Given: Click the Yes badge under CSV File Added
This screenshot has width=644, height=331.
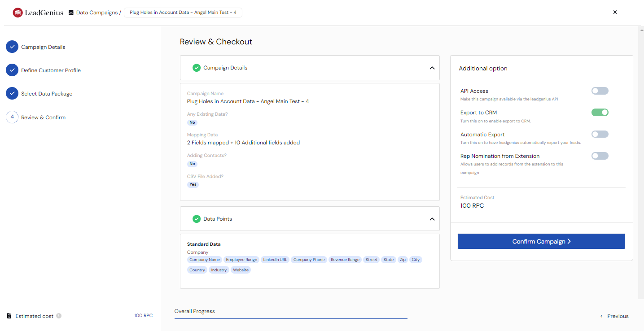Looking at the screenshot, I should [193, 184].
